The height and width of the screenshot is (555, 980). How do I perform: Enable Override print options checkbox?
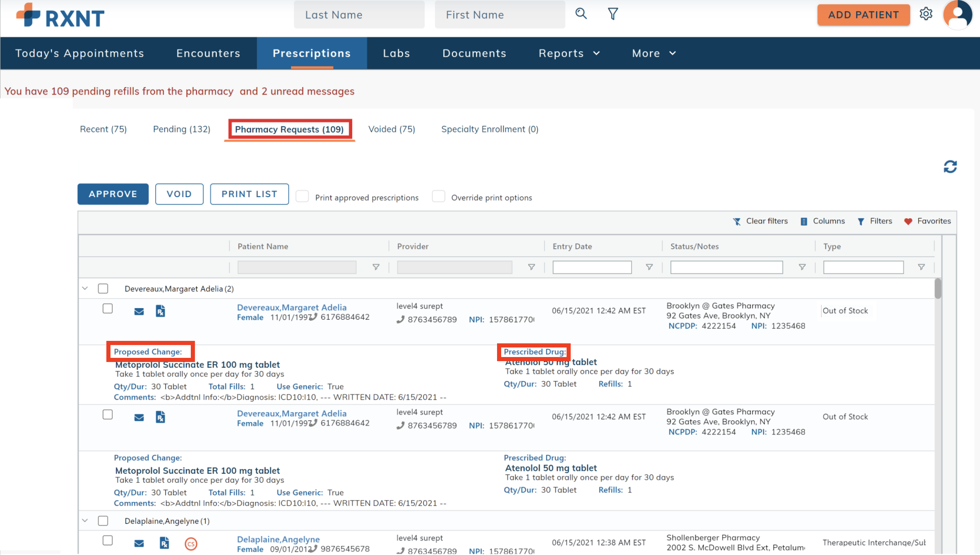click(x=438, y=196)
